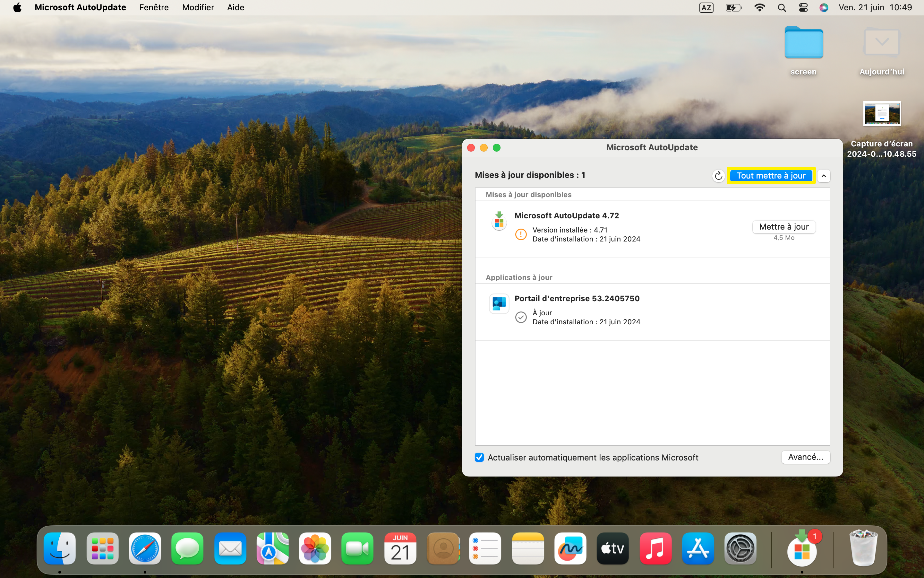Open Finder from the Dock
Screen dimensions: 924x578
[60, 548]
